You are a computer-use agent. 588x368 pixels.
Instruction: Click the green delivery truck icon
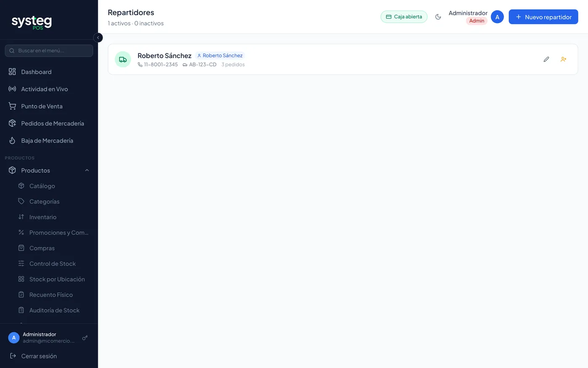123,59
